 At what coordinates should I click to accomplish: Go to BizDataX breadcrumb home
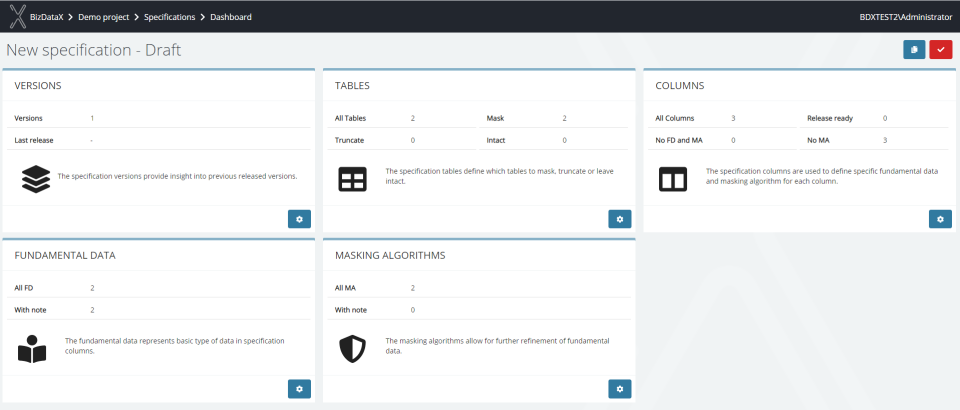[x=47, y=17]
